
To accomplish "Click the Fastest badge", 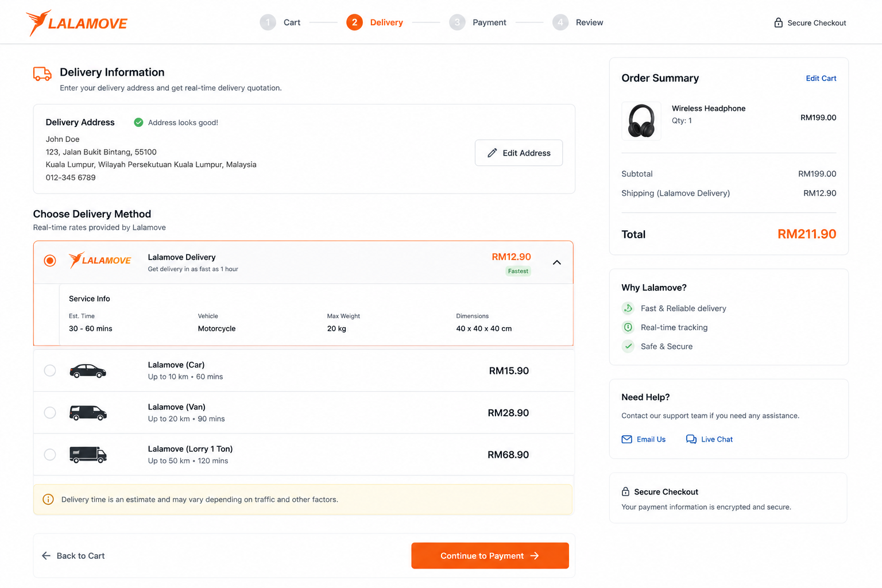I will point(518,271).
